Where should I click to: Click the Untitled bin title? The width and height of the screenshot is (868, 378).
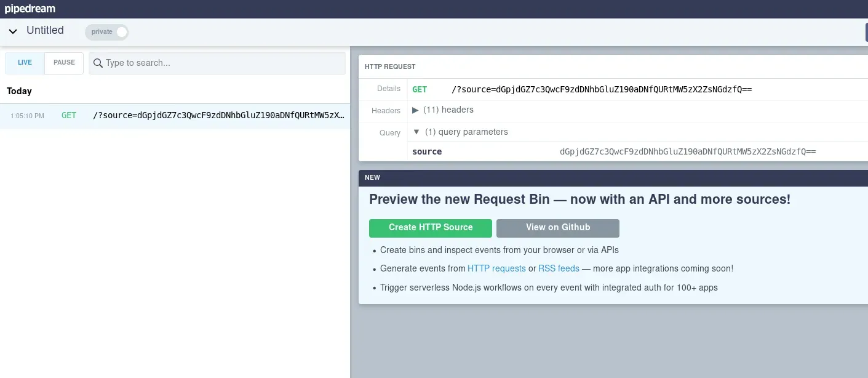[x=45, y=31]
